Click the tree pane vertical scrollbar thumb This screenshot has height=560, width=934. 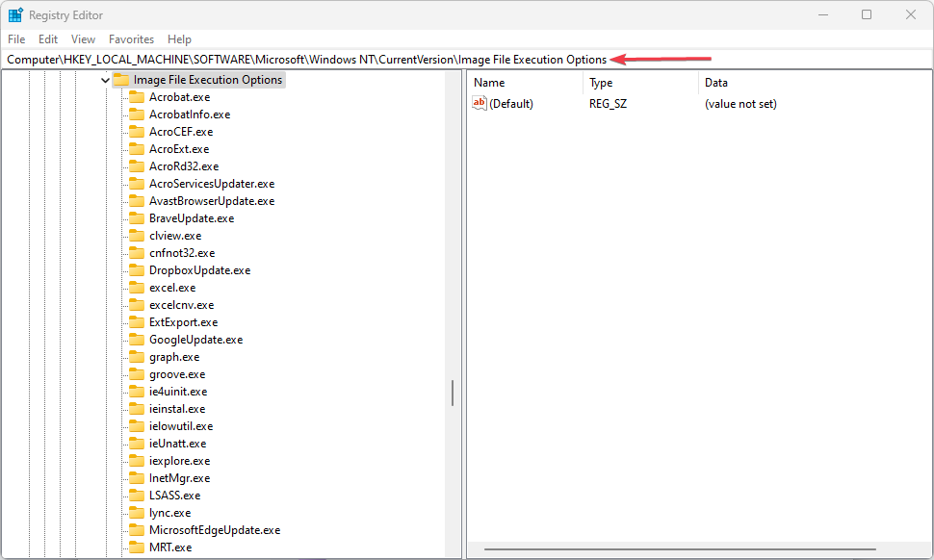coord(453,393)
